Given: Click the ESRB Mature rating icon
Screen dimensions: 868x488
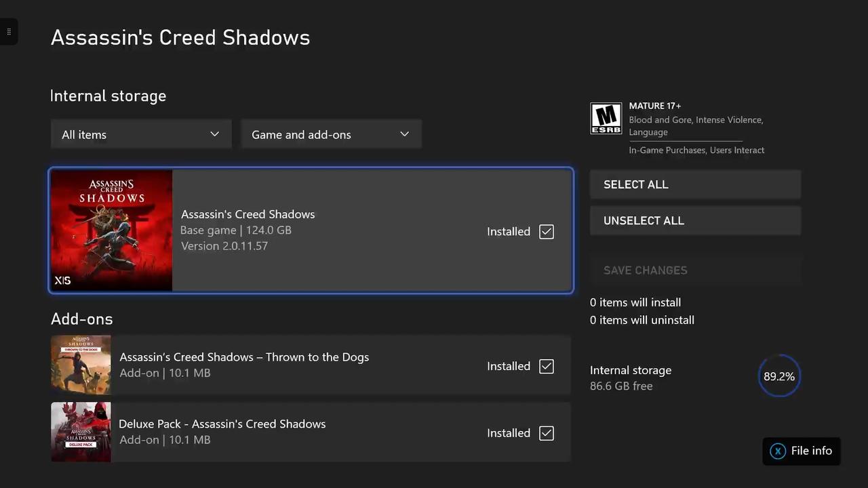Looking at the screenshot, I should coord(606,119).
